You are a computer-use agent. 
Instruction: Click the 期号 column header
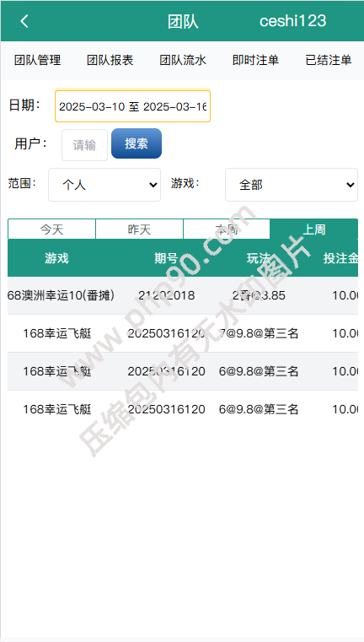(x=166, y=258)
